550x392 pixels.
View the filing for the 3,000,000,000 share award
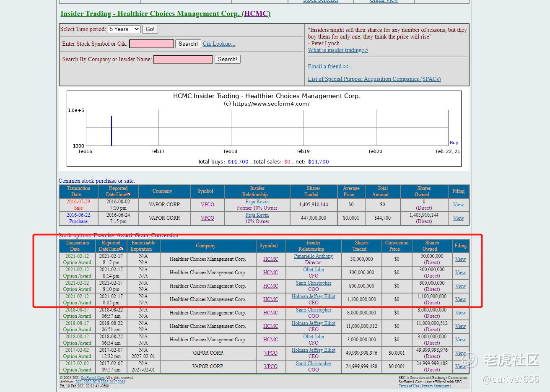click(460, 340)
